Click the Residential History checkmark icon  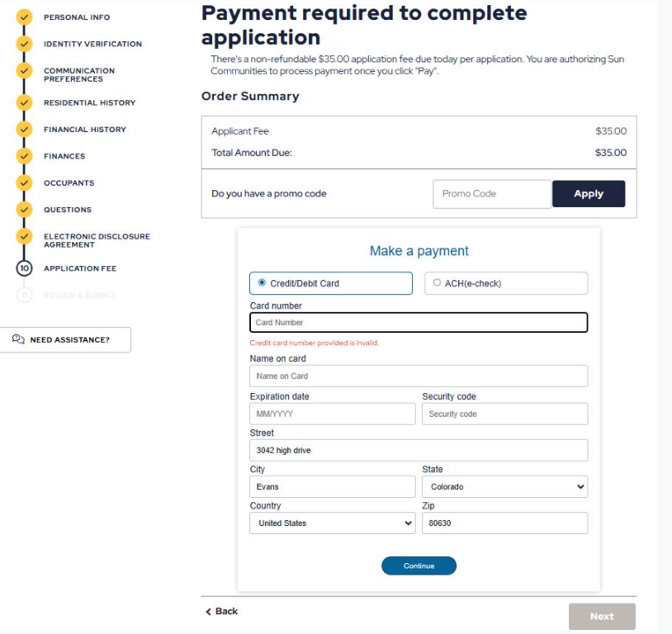24,102
